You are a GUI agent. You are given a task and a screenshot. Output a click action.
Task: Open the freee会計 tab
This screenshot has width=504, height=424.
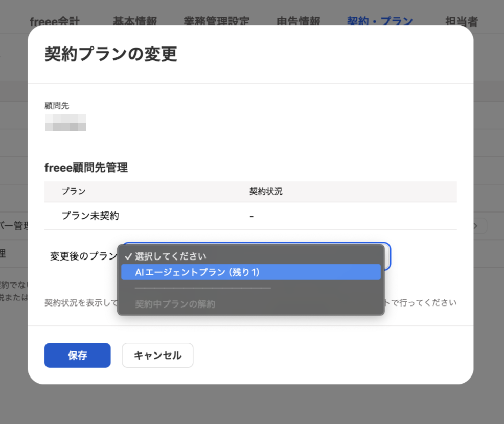55,21
